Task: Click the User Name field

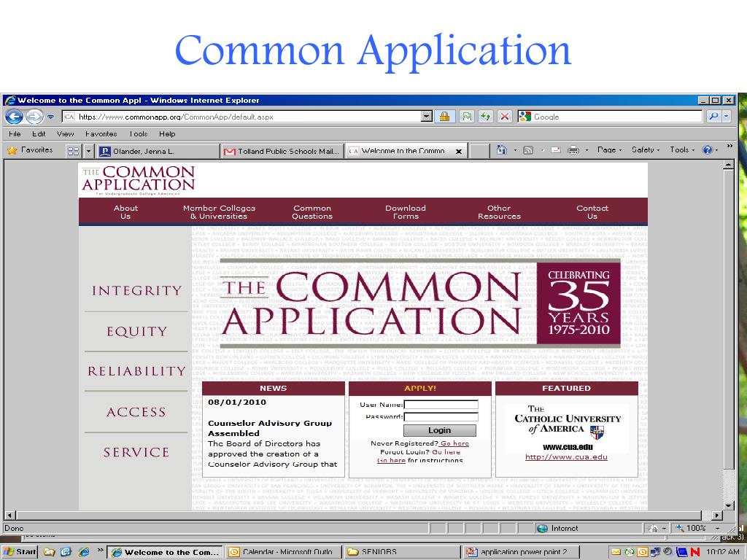Action: pyautogui.click(x=441, y=405)
